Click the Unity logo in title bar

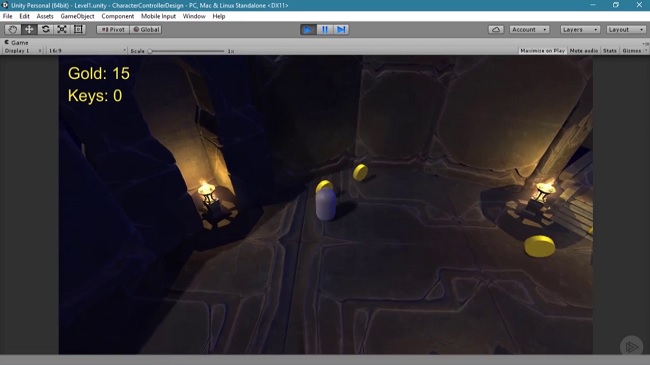[x=5, y=5]
